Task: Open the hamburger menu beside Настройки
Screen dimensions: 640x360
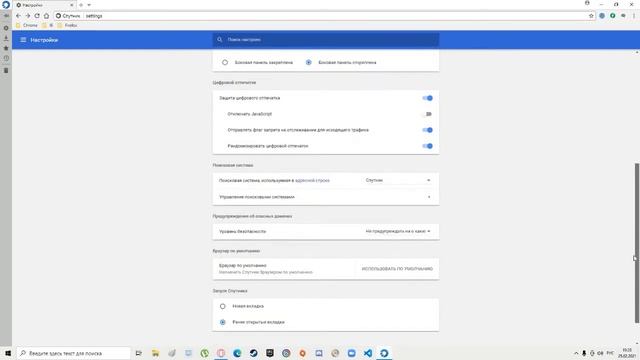Action: 23,40
